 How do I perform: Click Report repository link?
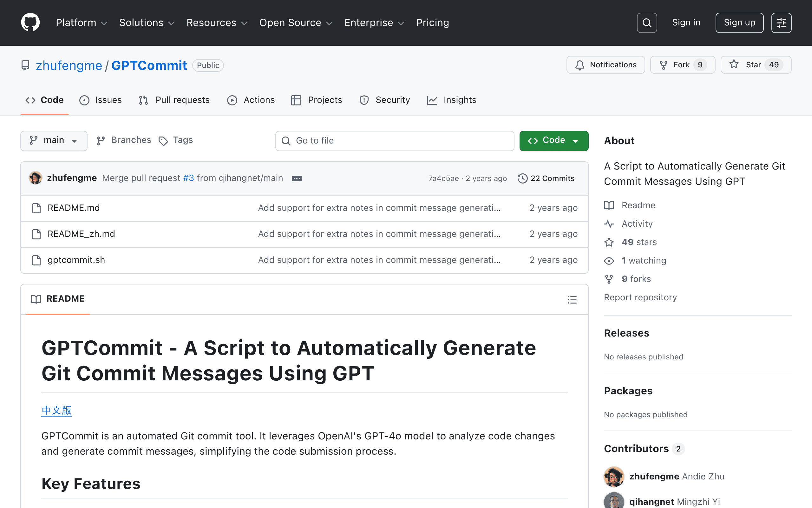[x=640, y=297]
